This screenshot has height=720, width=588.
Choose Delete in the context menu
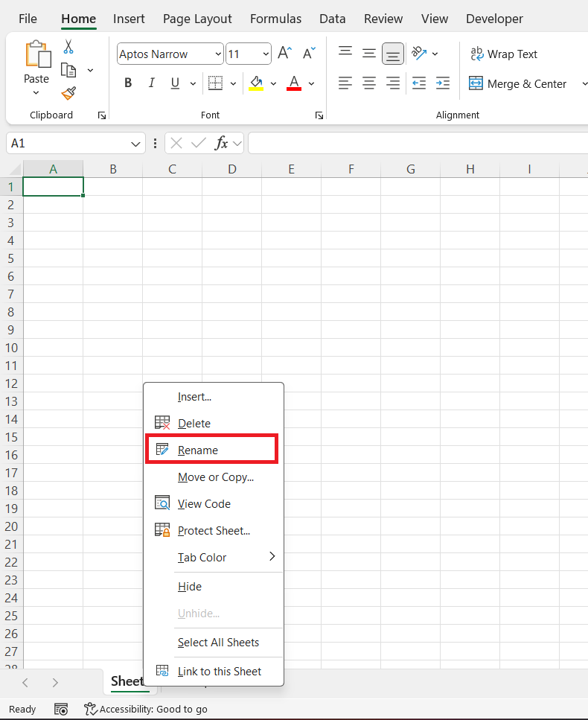click(x=214, y=424)
